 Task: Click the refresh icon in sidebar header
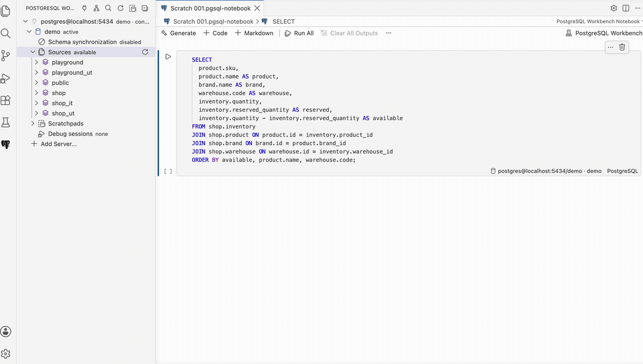(120, 8)
